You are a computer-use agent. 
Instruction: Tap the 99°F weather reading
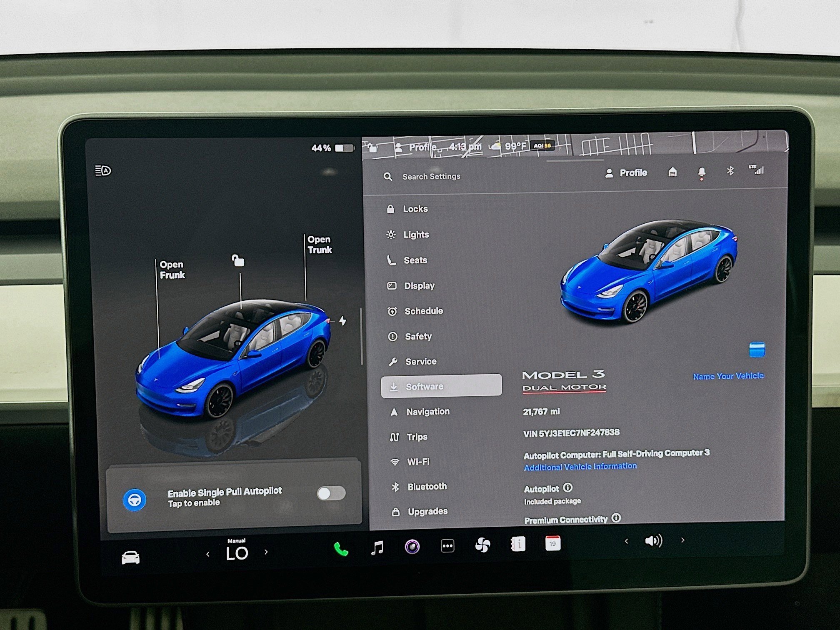tap(515, 146)
